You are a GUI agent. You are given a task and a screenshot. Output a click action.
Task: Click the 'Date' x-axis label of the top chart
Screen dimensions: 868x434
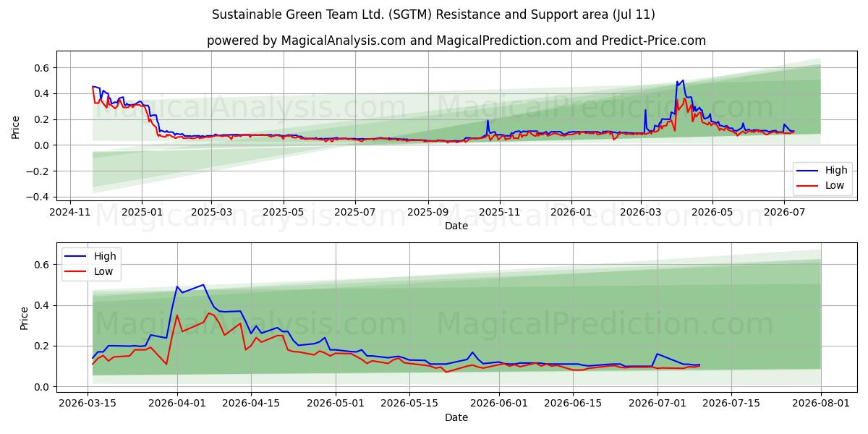pos(456,226)
